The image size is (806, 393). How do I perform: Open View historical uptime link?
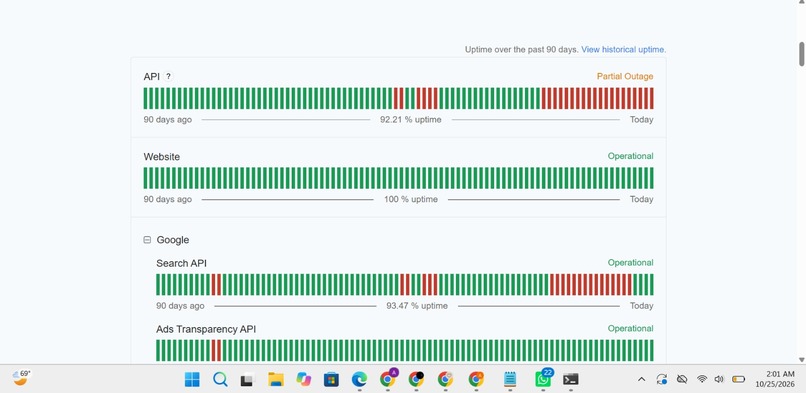[x=624, y=50]
